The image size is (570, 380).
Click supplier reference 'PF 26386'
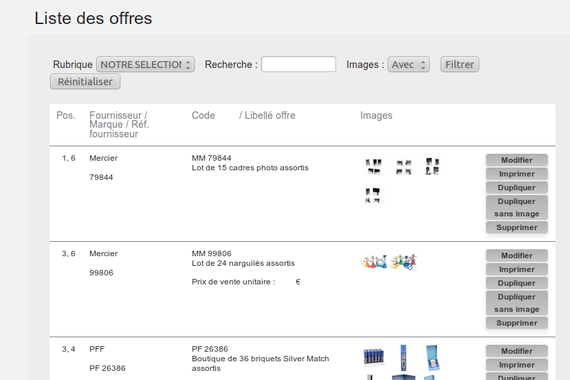pyautogui.click(x=107, y=368)
